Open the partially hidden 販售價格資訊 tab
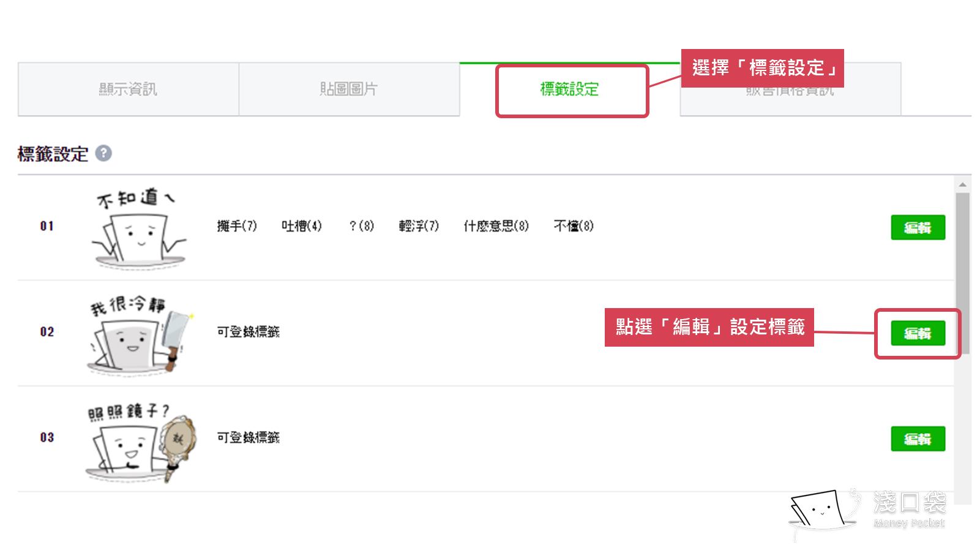Screen dimensions: 980x550 point(790,98)
